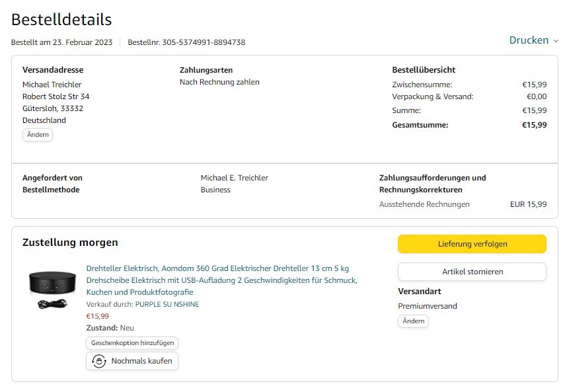Click the bold Gesamtsumme amount

534,125
